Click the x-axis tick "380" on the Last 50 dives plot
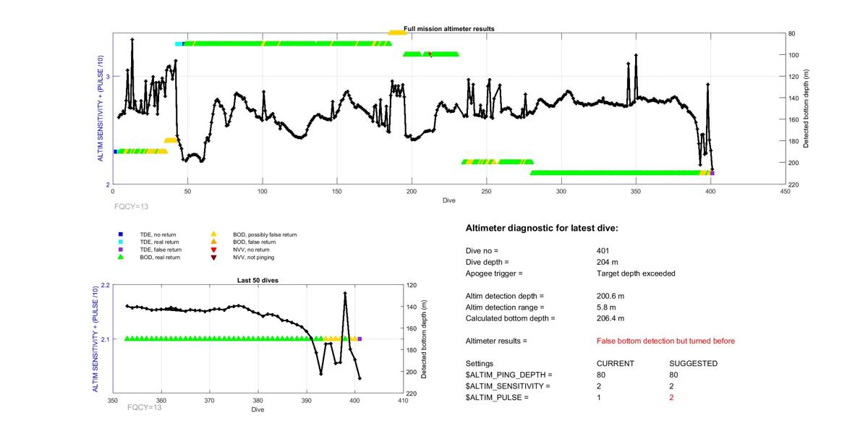 coord(258,400)
